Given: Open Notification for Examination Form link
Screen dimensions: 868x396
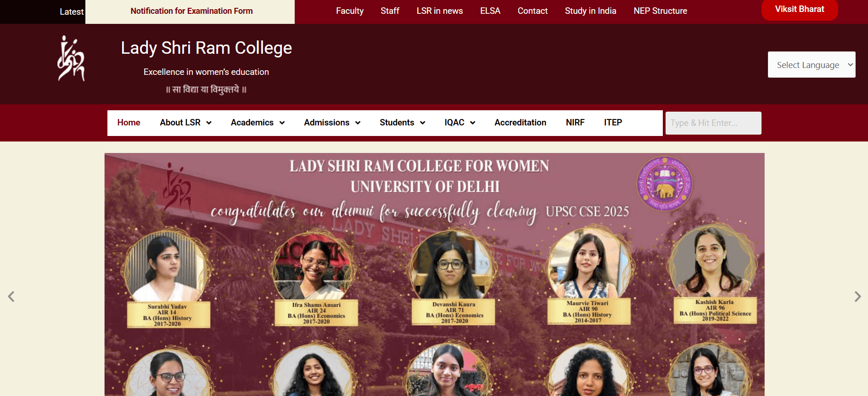Looking at the screenshot, I should 191,11.
